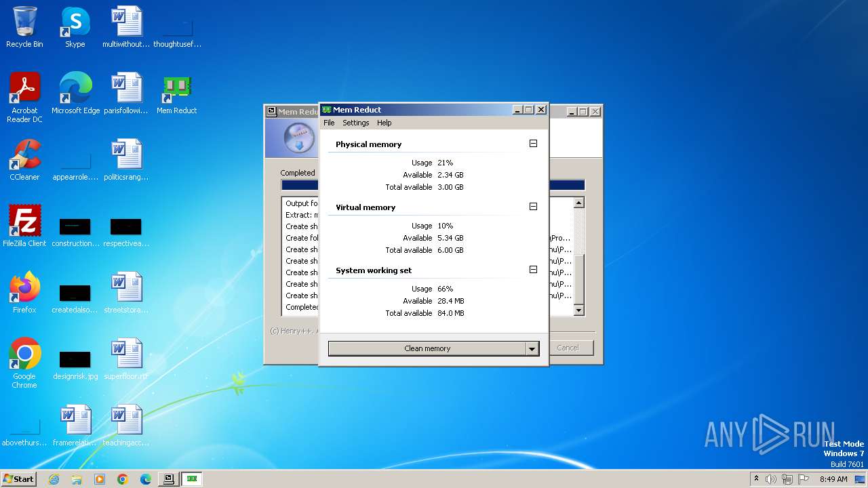Launch Edge from the taskbar
The width and height of the screenshot is (868, 488).
click(146, 479)
